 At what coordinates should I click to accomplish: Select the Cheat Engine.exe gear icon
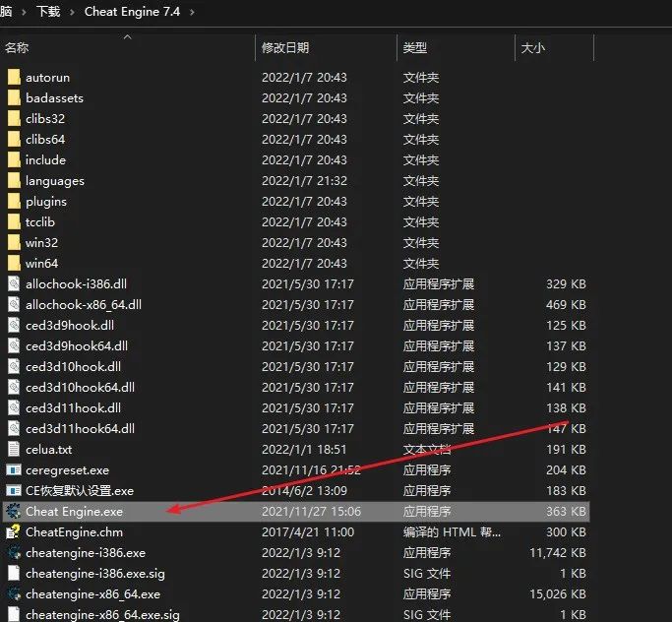14,511
